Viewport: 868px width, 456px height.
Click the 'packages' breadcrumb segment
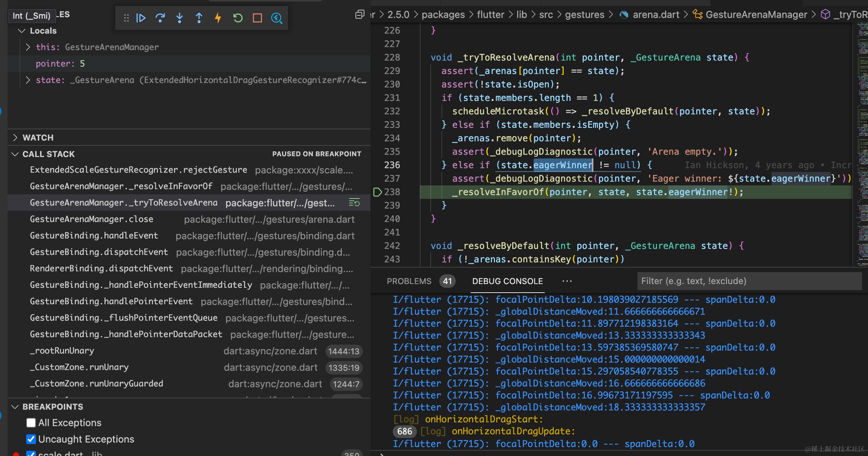(443, 15)
